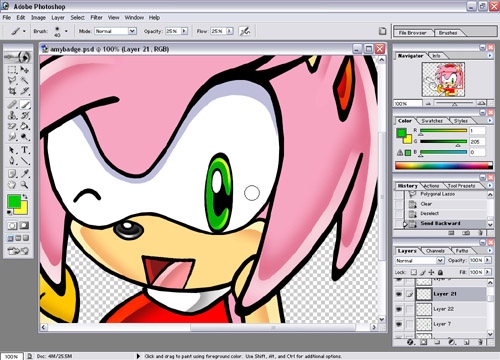Select the Rectangular Marquee tool
The width and height of the screenshot is (500, 360).
(x=12, y=70)
